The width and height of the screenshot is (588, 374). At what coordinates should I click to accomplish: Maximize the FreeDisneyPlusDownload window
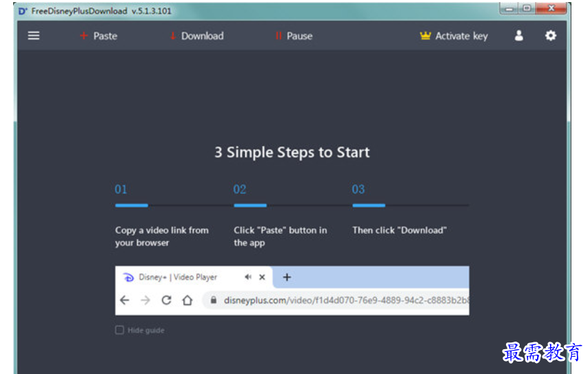point(527,8)
